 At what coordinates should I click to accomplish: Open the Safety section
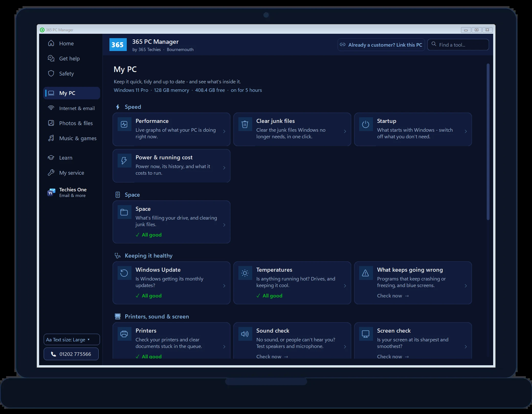tap(72, 74)
